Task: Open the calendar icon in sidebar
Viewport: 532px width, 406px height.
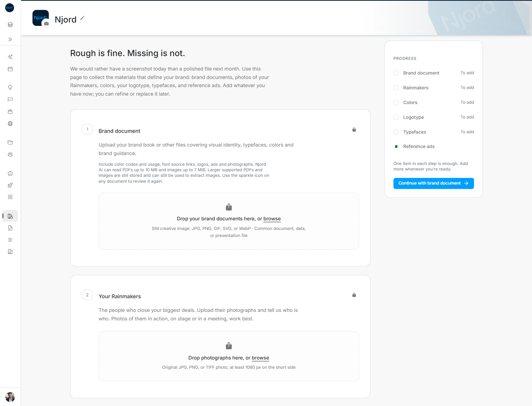Action: click(10, 69)
